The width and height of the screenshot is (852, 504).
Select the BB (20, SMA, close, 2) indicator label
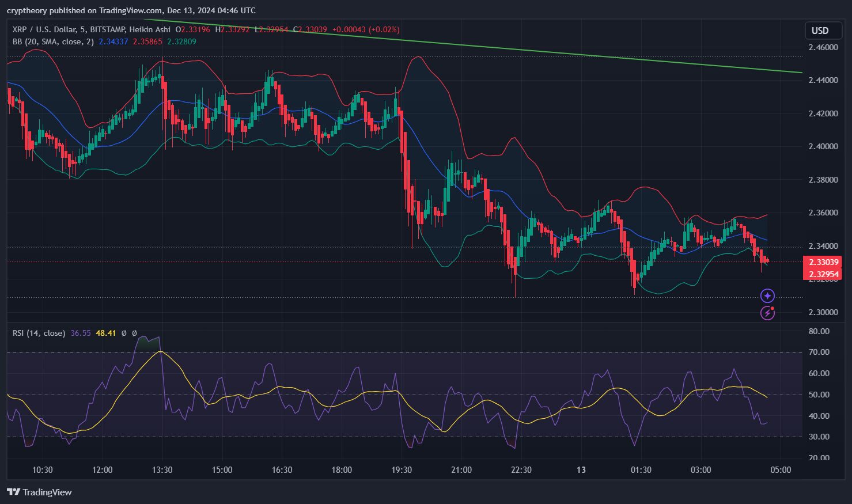coord(53,41)
